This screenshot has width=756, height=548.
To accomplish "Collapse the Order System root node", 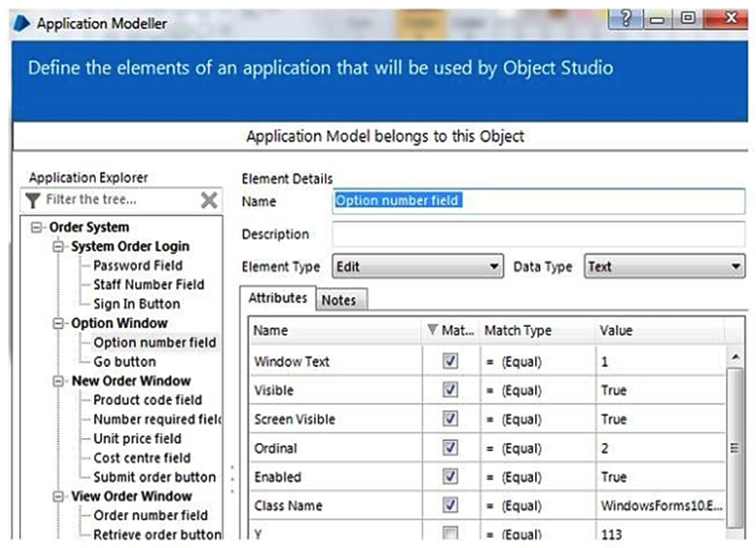I will click(x=36, y=227).
